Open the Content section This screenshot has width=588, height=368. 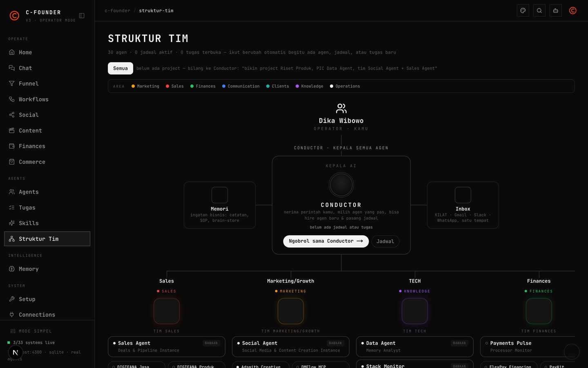coord(47,130)
